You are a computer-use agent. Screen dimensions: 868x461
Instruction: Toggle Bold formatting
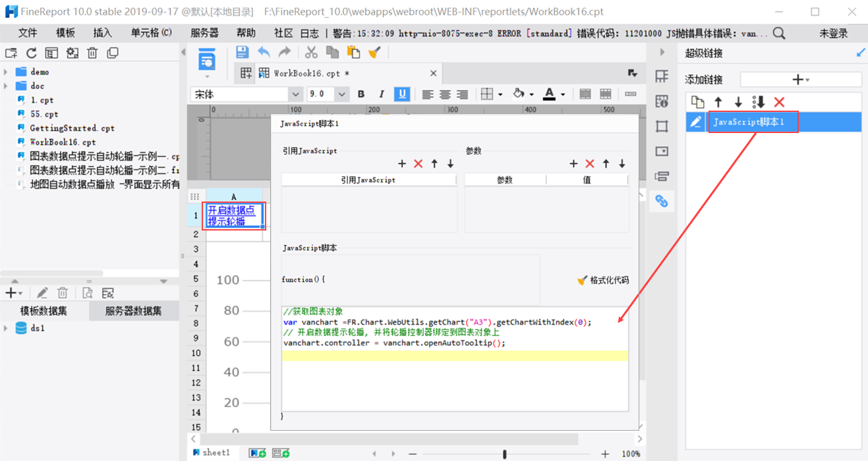click(x=361, y=94)
